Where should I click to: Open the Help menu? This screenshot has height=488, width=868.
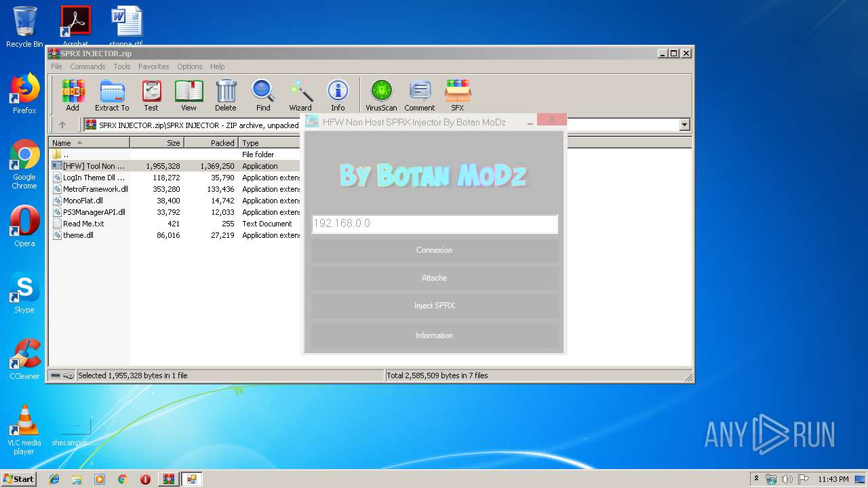(217, 66)
